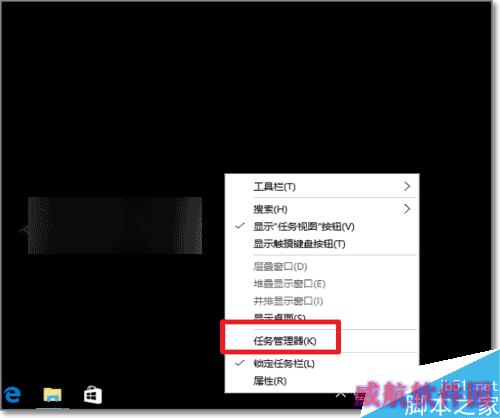Show hidden tray icons via the up chevron
This screenshot has width=500, height=418.
tap(341, 395)
